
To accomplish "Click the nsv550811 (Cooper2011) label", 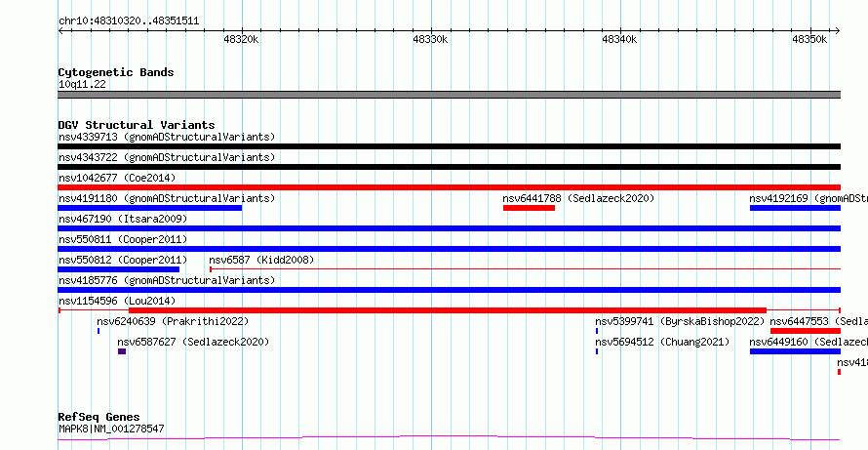I will pyautogui.click(x=123, y=239).
